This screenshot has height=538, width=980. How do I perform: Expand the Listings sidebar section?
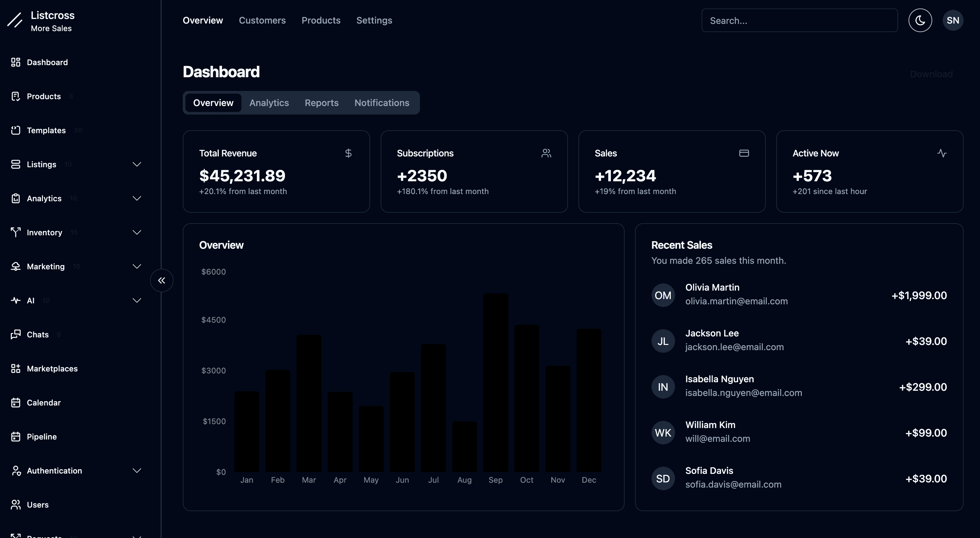137,164
